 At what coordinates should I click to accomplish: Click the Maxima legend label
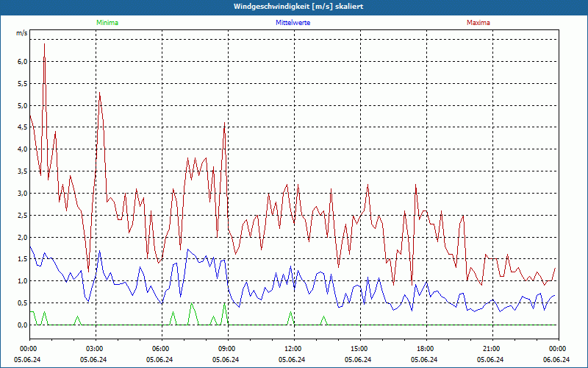[478, 23]
